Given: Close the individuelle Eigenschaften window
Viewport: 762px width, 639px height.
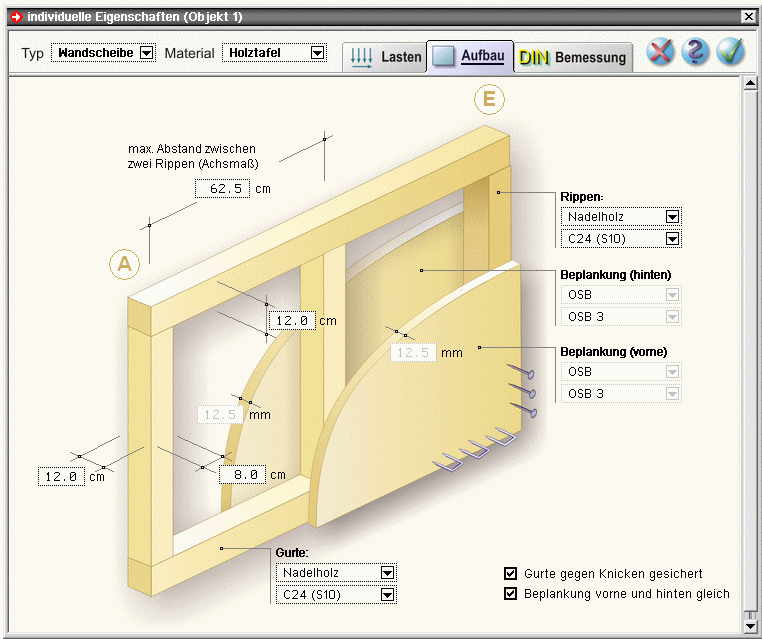Looking at the screenshot, I should coord(748,17).
